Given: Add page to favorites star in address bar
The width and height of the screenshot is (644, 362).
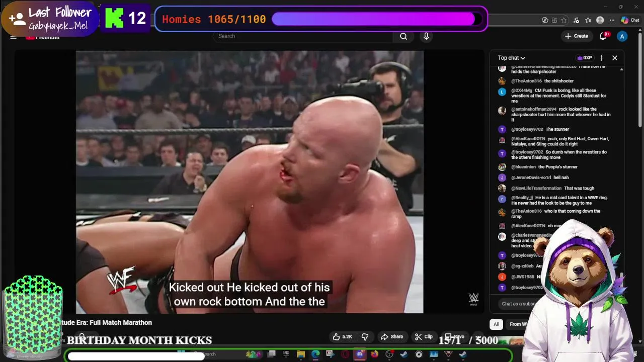Looking at the screenshot, I should (x=563, y=20).
